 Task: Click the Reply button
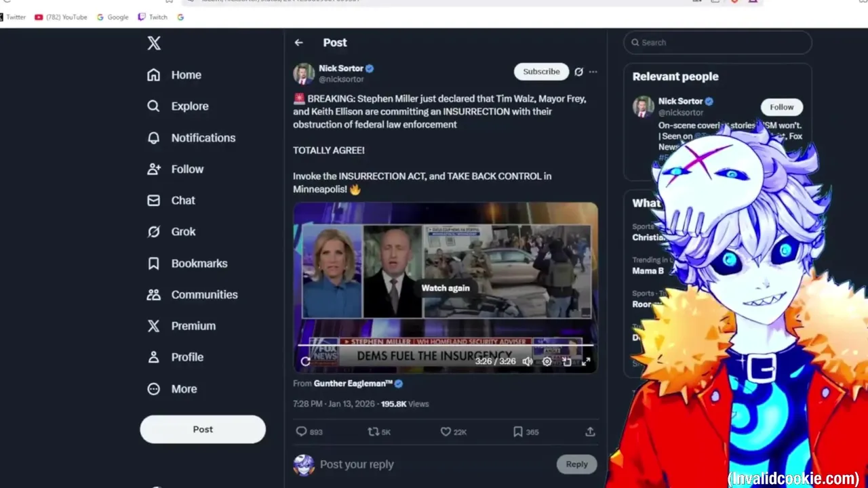577,464
